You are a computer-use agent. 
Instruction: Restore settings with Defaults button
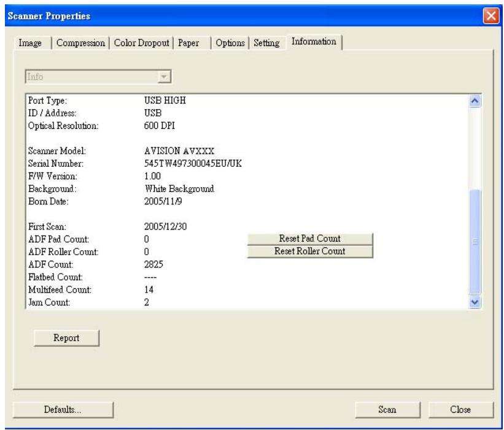tap(63, 410)
